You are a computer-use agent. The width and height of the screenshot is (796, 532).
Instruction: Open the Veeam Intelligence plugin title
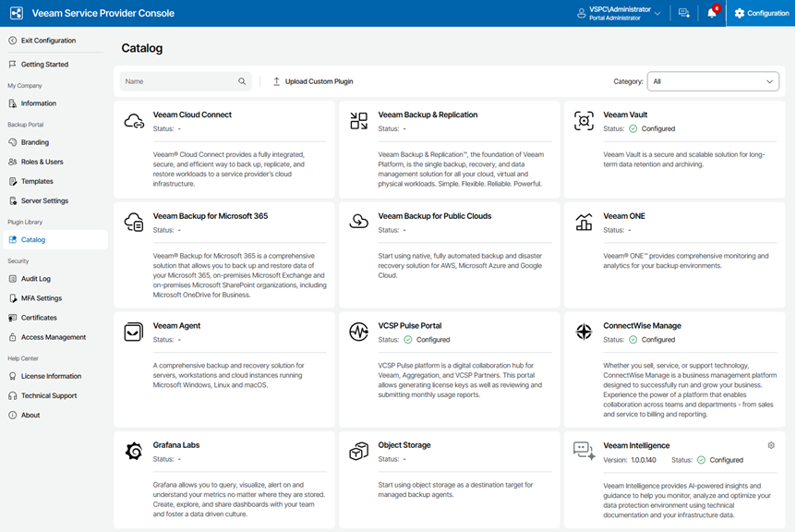(x=636, y=446)
